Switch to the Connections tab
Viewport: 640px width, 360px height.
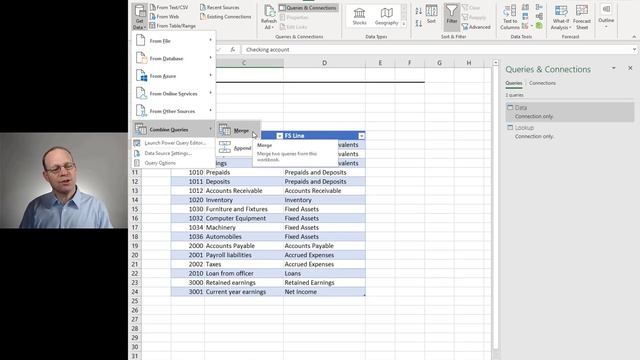pyautogui.click(x=542, y=83)
